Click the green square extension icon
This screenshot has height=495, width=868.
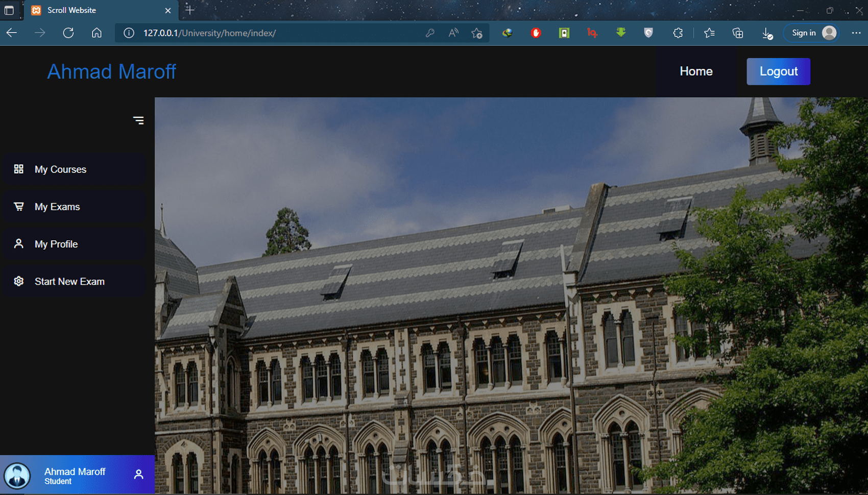click(x=564, y=33)
